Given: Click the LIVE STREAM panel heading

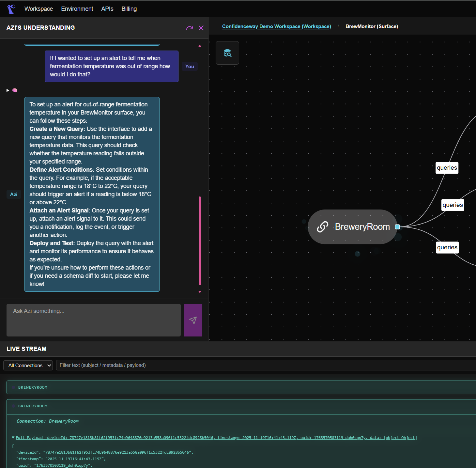Looking at the screenshot, I should tap(26, 349).
